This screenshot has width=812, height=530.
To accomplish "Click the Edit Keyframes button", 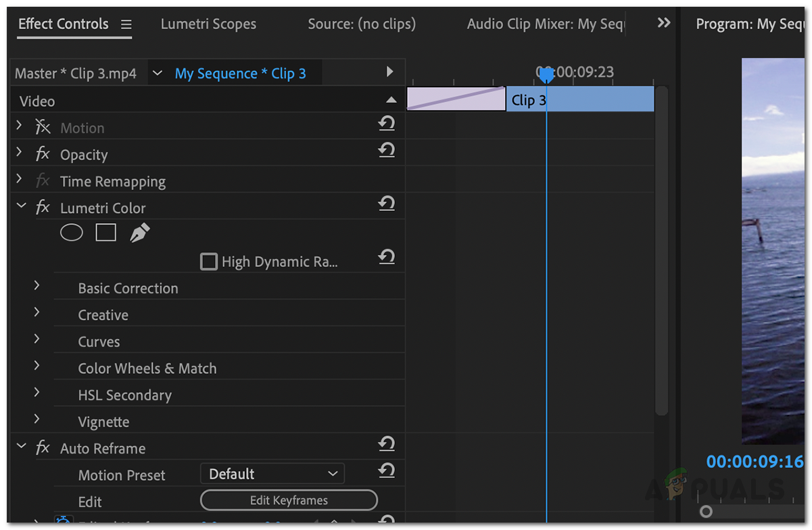I will [289, 500].
